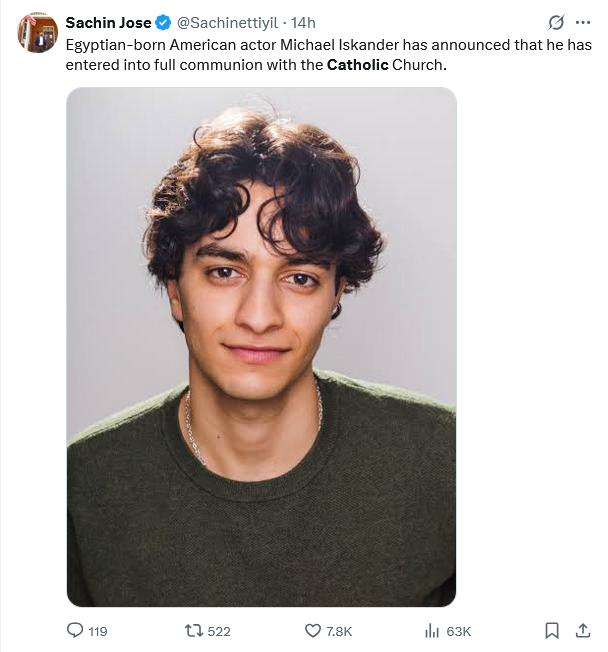Viewport: 608px width, 652px height.
Task: Click the 63K views count
Action: [459, 631]
